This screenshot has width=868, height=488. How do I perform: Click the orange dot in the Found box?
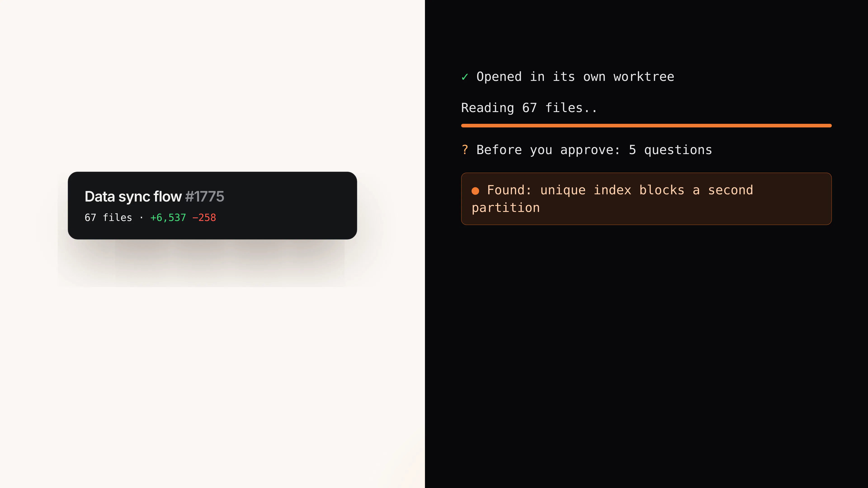point(475,191)
